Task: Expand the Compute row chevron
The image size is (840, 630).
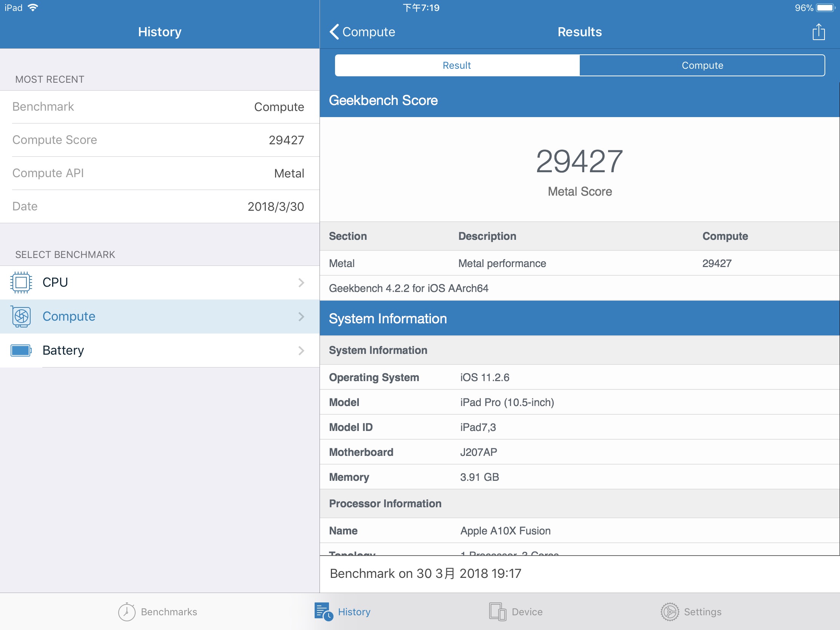Action: coord(301,317)
